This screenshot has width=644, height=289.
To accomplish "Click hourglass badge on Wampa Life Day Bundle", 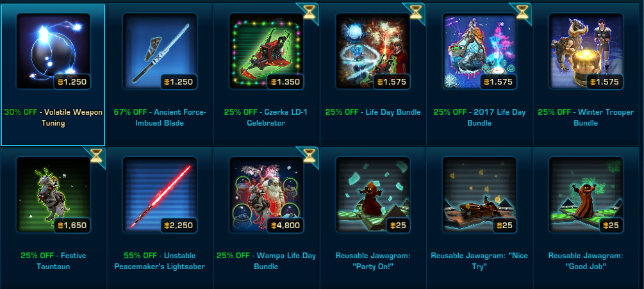I will point(310,156).
